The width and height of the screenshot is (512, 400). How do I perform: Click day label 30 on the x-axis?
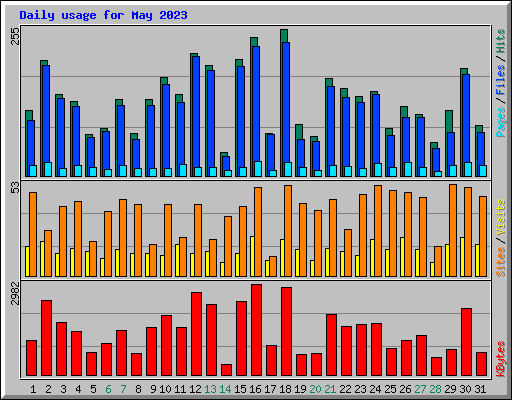click(x=465, y=389)
